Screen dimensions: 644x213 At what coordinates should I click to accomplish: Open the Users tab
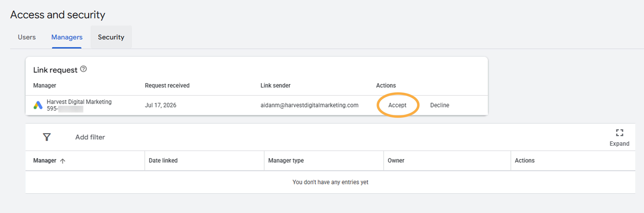[x=27, y=37]
